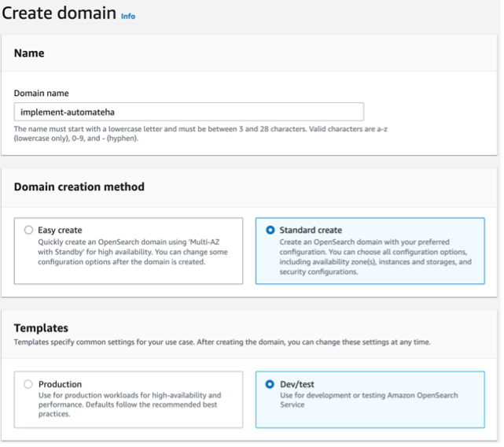
Task: Click the Standard create description text
Action: (375, 257)
